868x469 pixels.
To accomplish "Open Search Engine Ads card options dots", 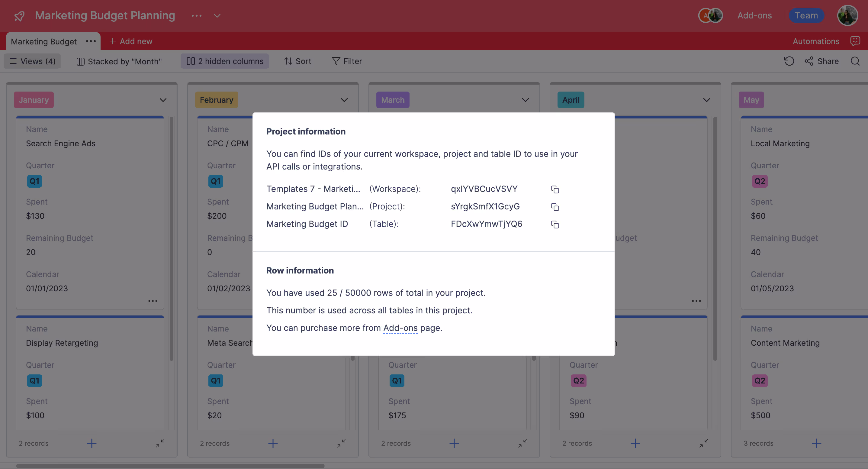I will 153,301.
